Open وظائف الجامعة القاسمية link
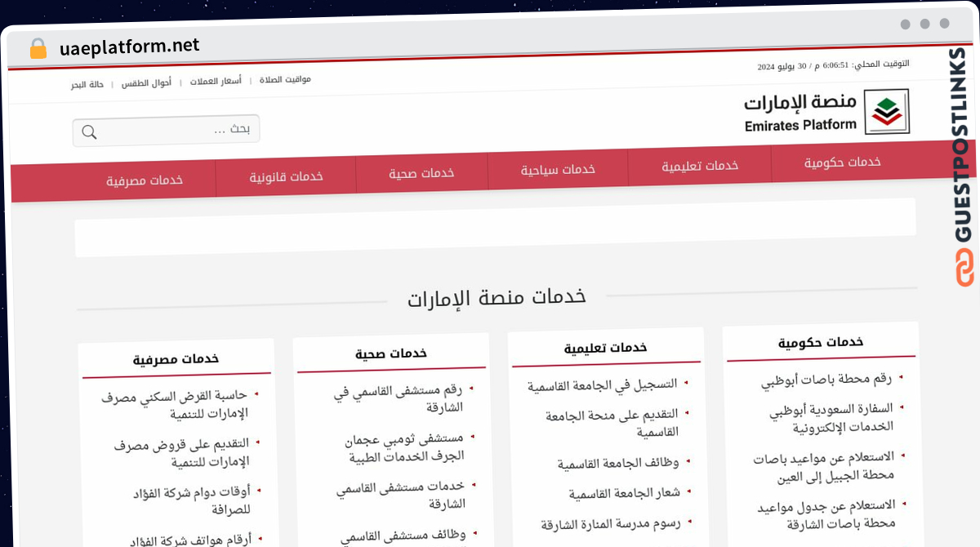The image size is (980, 547). click(618, 464)
